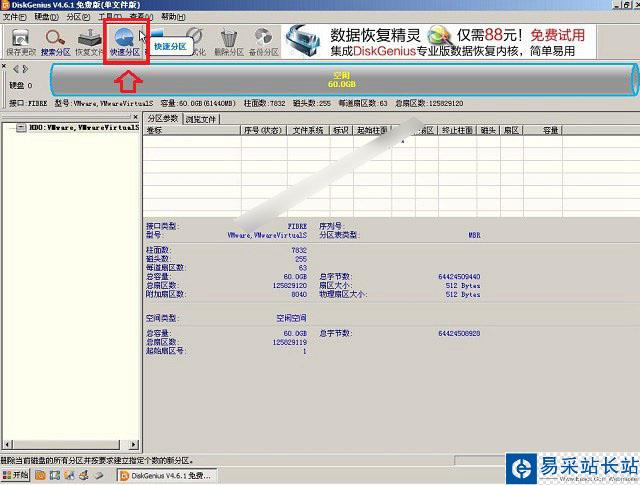Viewport: 640px width, 485px height.
Task: Switch to the 分区参数 tab
Action: coord(163,118)
